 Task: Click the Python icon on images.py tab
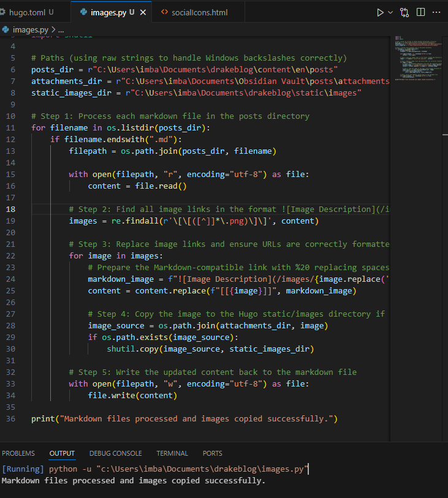tap(82, 12)
